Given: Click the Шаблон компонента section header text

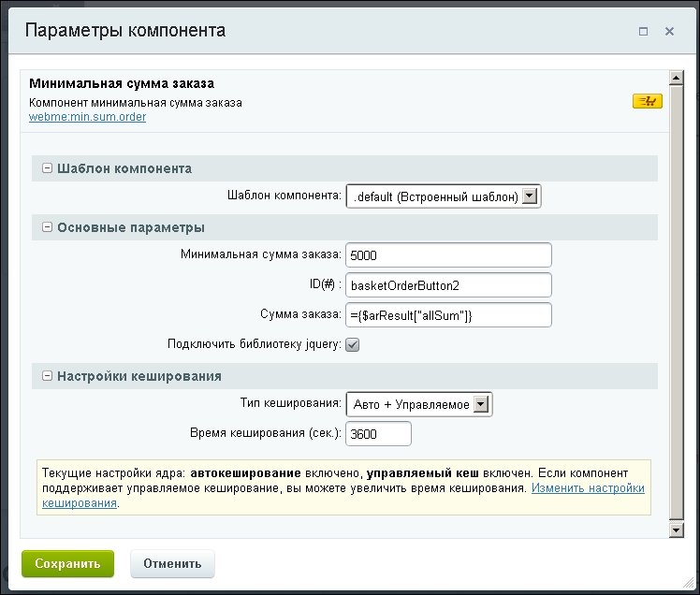Looking at the screenshot, I should [124, 168].
